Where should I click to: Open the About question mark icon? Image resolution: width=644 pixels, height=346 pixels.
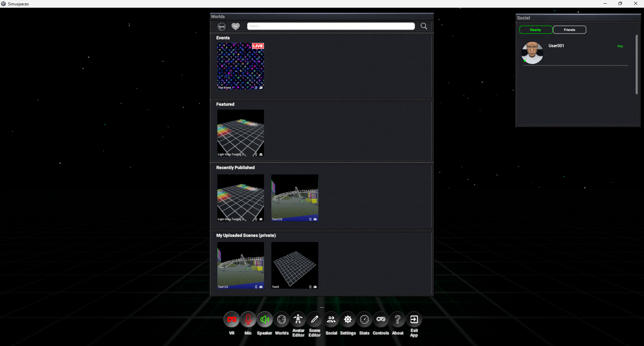coord(397,320)
